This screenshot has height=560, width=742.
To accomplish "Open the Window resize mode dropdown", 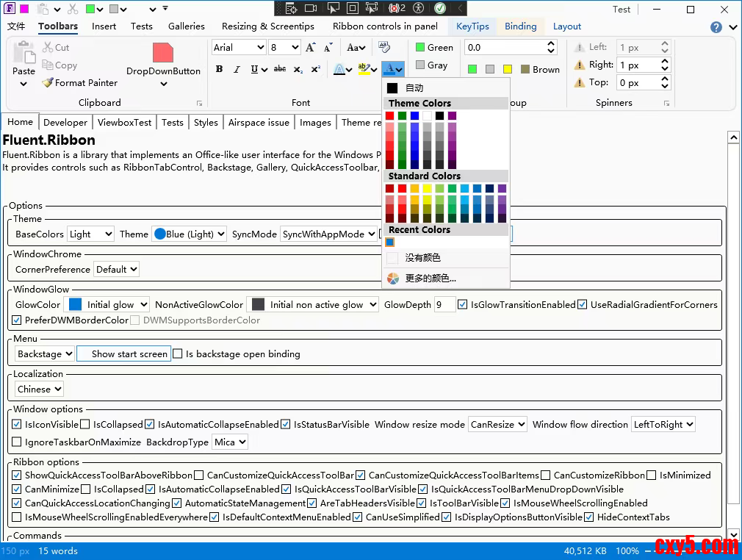I will point(498,425).
